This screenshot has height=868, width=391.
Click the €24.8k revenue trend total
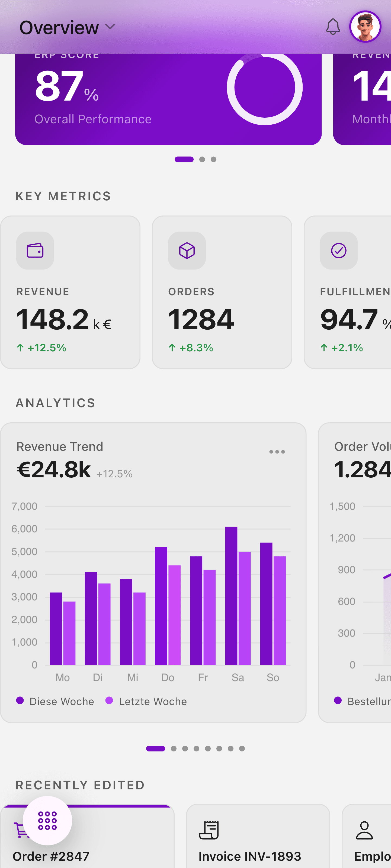[54, 470]
